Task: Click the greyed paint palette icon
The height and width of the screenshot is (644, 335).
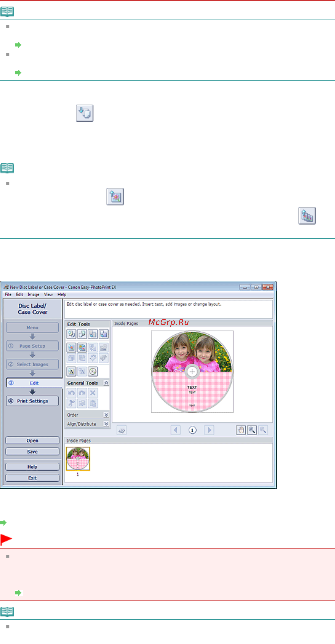Action: coord(103,358)
